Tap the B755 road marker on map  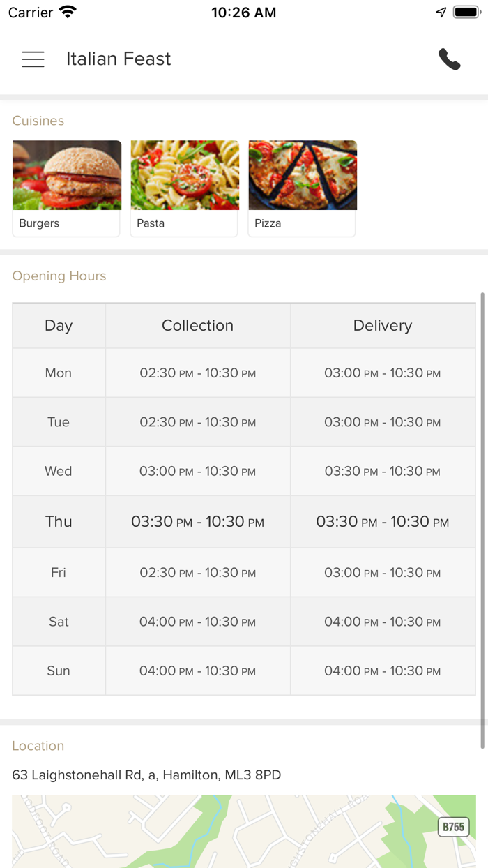click(x=453, y=827)
